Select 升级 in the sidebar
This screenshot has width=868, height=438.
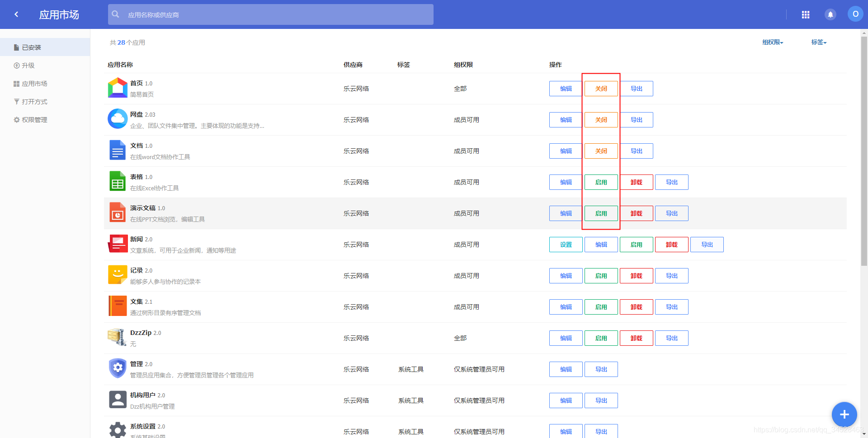click(45, 65)
